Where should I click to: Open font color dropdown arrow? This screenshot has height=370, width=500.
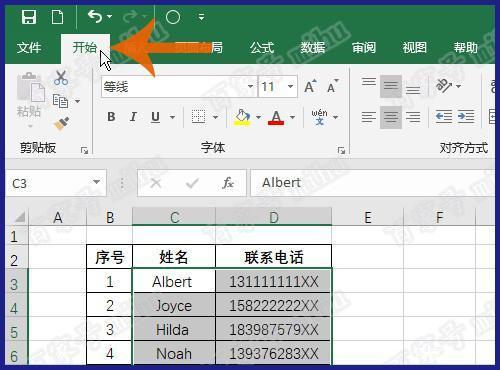[x=292, y=117]
